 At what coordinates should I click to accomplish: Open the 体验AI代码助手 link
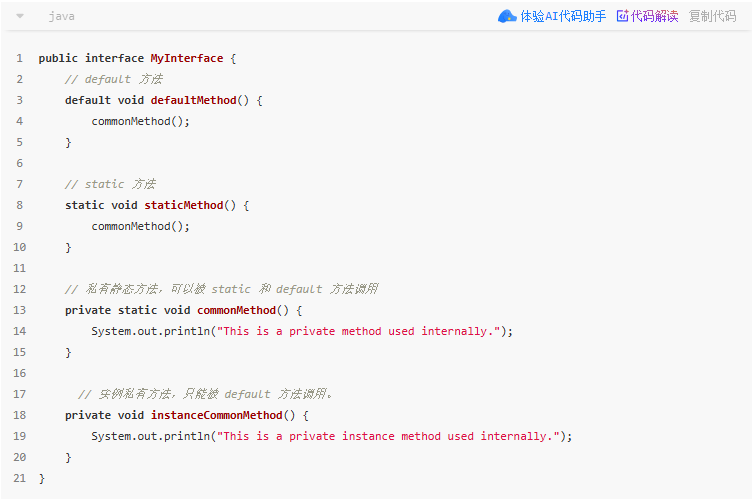tap(563, 16)
